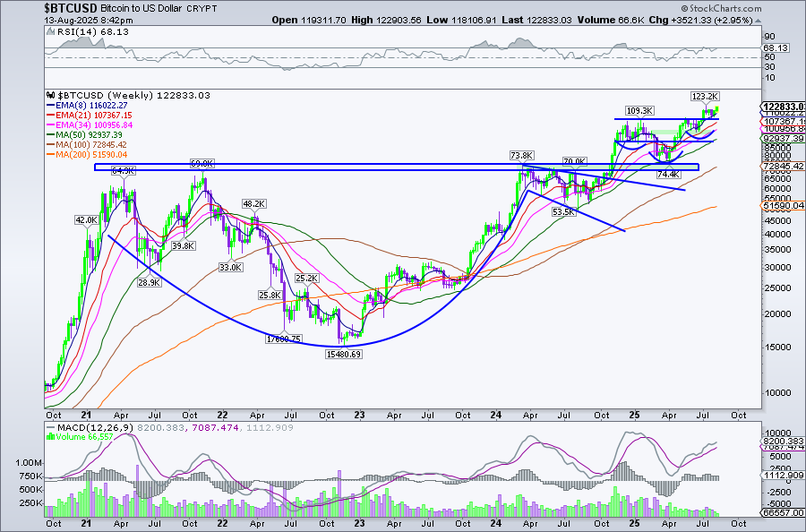Click the EMA(8) 116022.27 legend entry
The width and height of the screenshot is (806, 532).
pyautogui.click(x=91, y=106)
